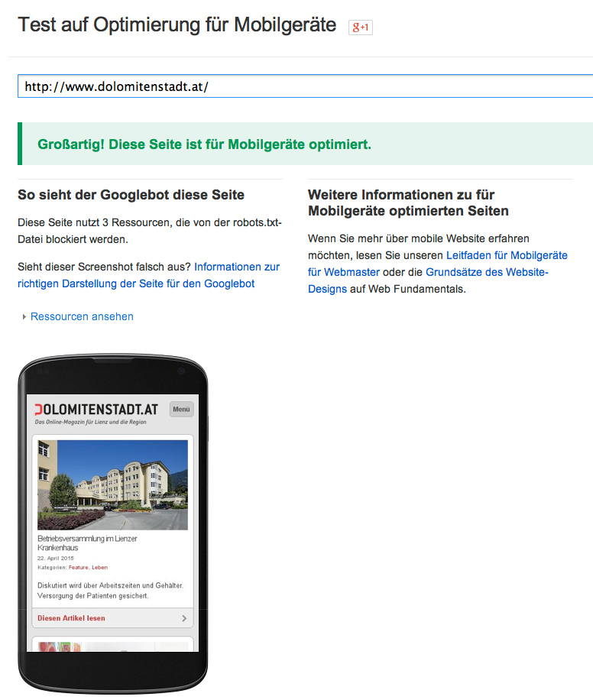593x700 pixels.
Task: Click heading So sieht der Googlebot diese Seite
Action: [x=131, y=195]
